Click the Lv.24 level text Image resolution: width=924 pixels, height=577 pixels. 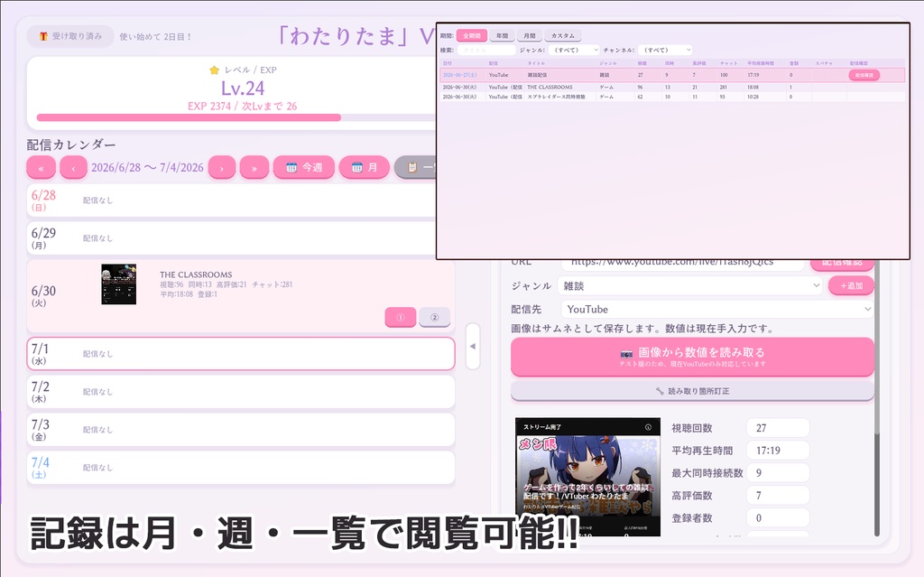coord(243,88)
